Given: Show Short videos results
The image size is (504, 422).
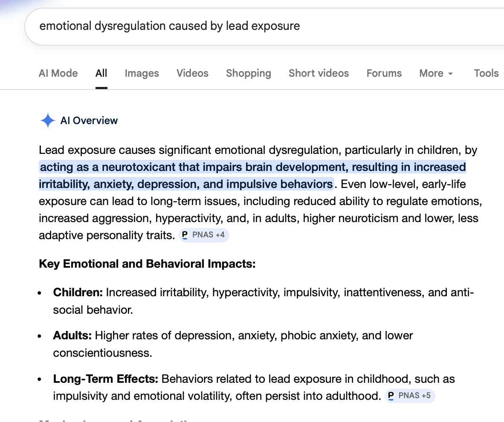Looking at the screenshot, I should (319, 73).
